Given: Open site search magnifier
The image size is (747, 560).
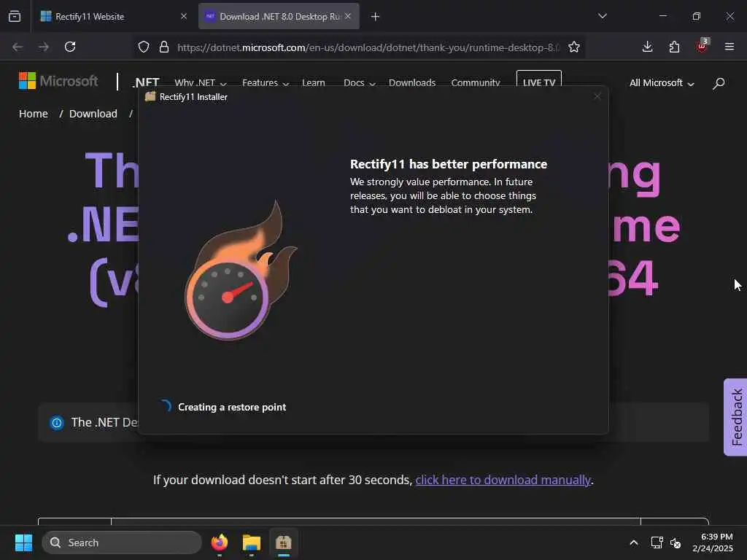Looking at the screenshot, I should point(719,83).
